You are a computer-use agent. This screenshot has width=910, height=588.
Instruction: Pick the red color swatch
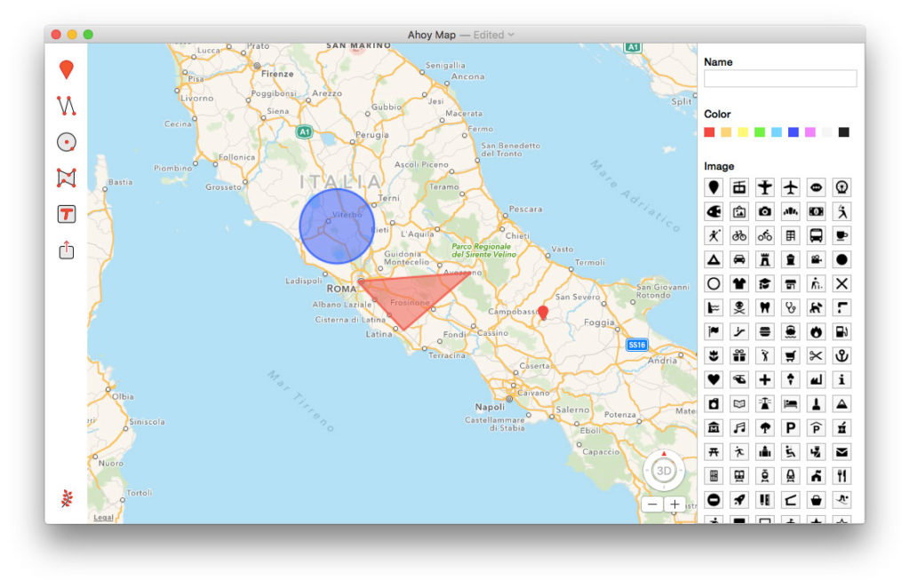[x=709, y=132]
